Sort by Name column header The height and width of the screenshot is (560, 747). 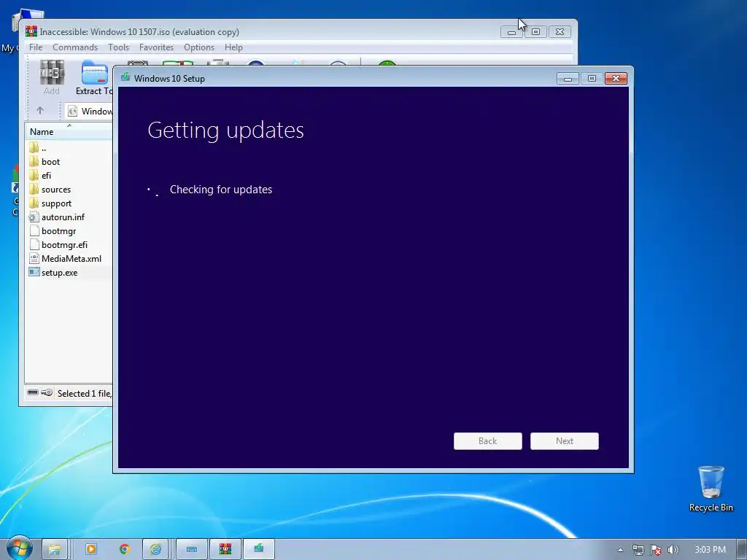69,132
